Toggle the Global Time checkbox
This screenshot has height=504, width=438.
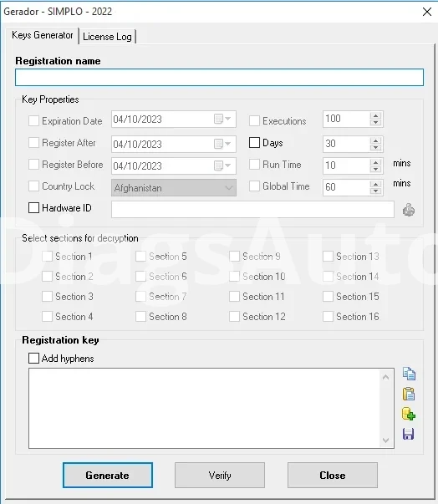click(254, 186)
